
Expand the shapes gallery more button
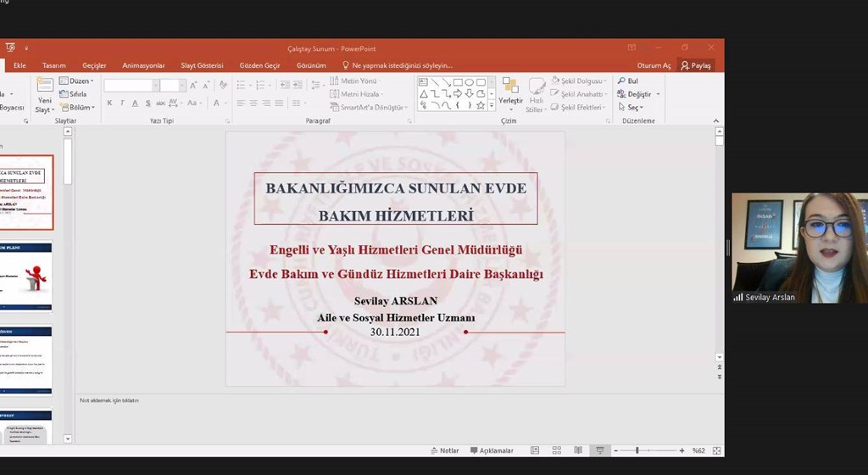point(492,105)
